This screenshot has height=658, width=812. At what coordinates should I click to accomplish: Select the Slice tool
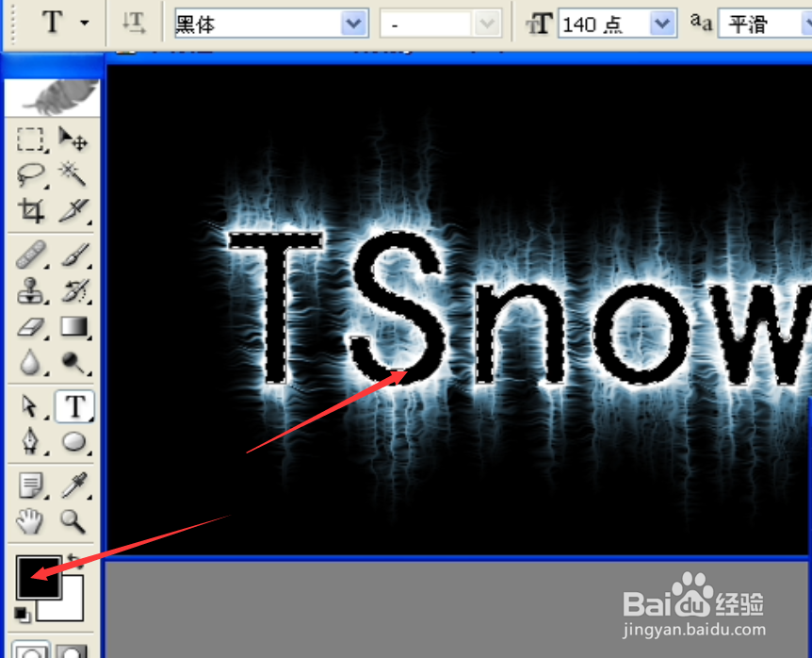tap(73, 210)
